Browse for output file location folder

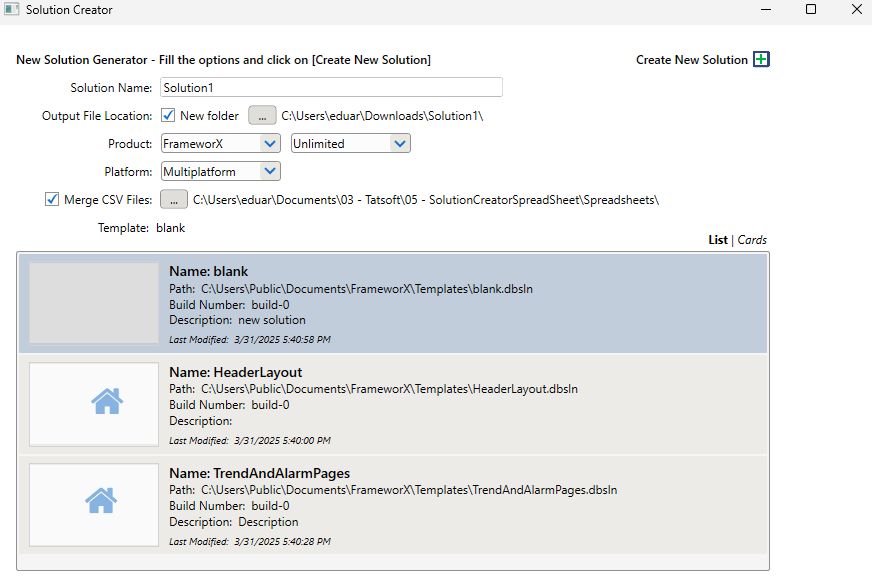tap(262, 116)
